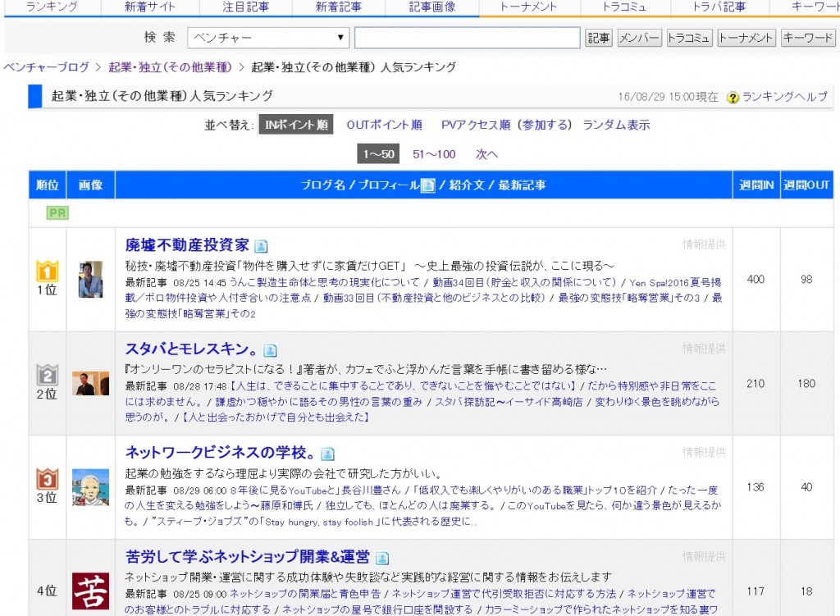Open the ベンチャー search category dropdown
The image size is (840, 616).
coord(268,38)
